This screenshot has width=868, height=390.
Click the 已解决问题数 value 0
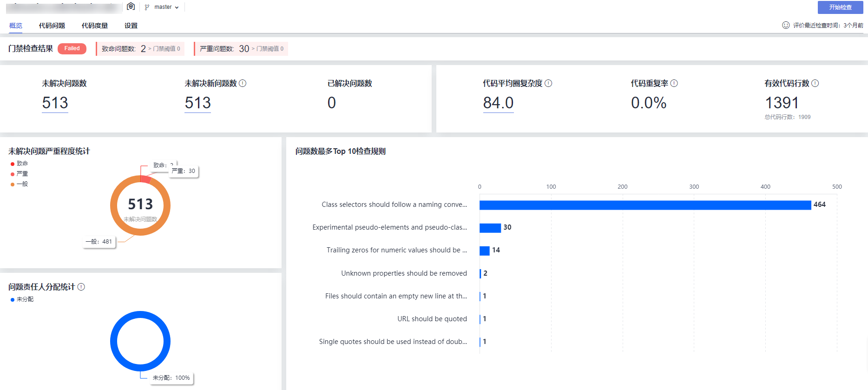point(331,103)
